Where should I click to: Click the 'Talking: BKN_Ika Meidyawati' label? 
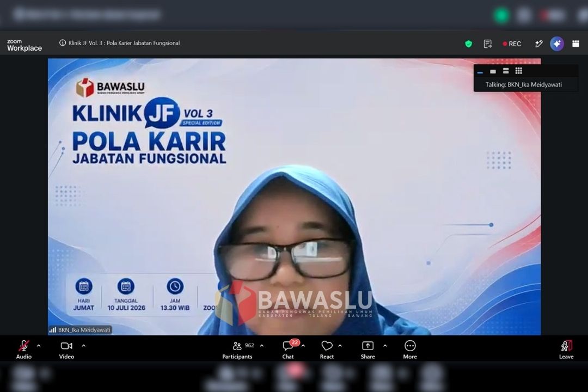pyautogui.click(x=524, y=85)
